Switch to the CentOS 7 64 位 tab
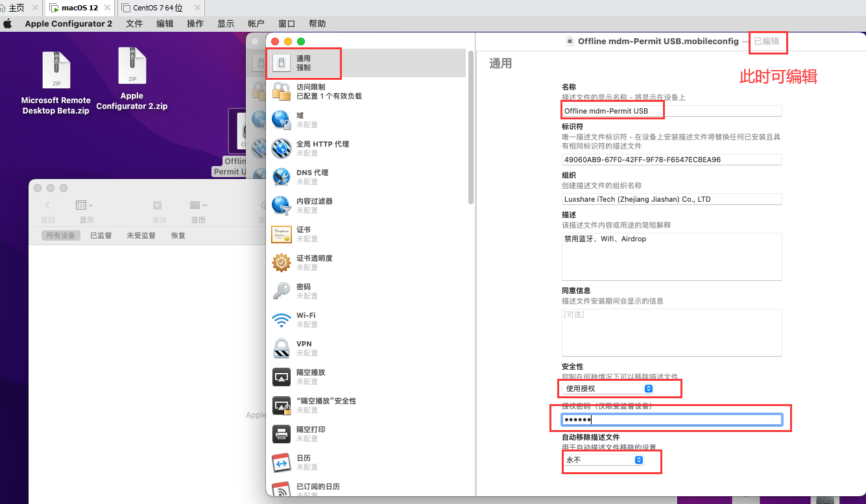Image resolution: width=866 pixels, height=504 pixels. pos(160,8)
